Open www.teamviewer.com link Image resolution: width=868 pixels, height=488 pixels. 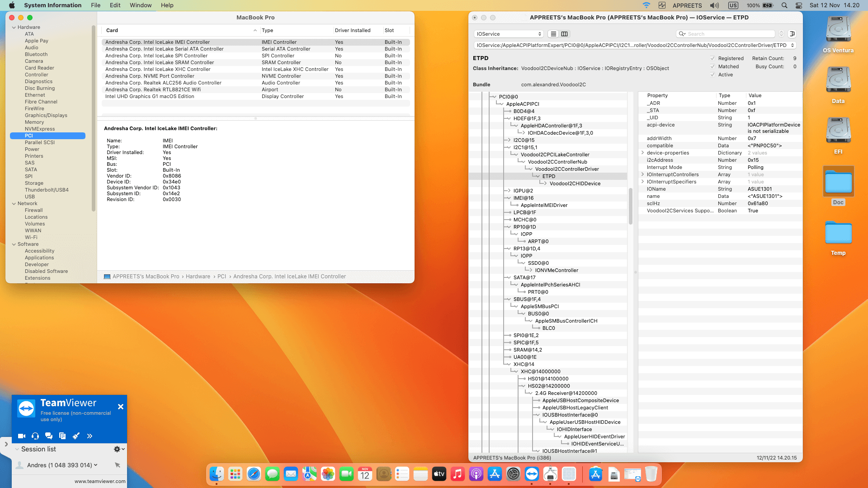click(100, 481)
